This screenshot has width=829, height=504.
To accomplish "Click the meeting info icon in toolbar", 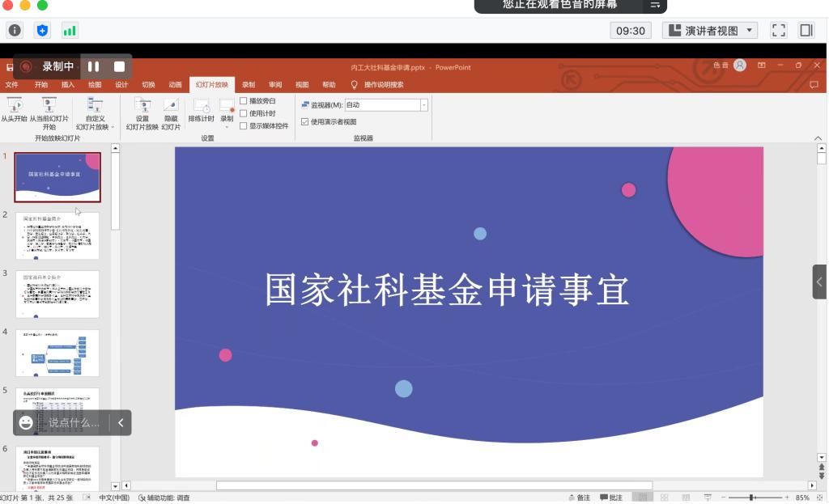I will coord(15,31).
